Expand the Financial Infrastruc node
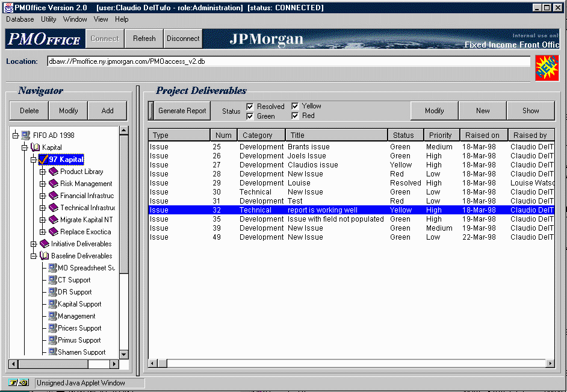 coord(43,196)
